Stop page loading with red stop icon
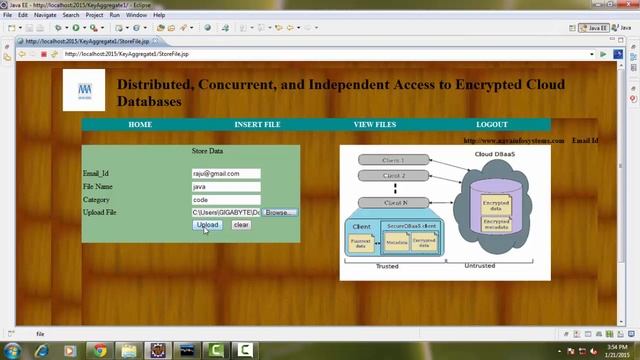 [x=44, y=54]
